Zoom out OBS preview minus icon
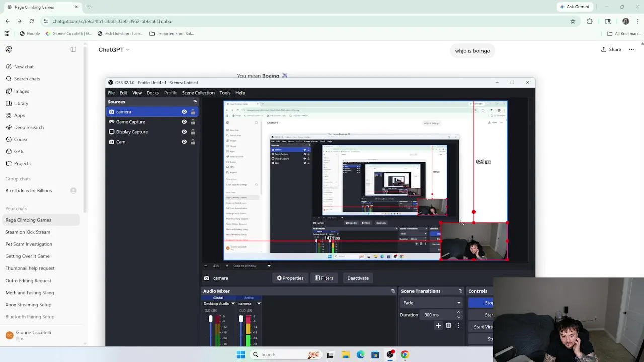The image size is (644, 362). pyautogui.click(x=205, y=266)
